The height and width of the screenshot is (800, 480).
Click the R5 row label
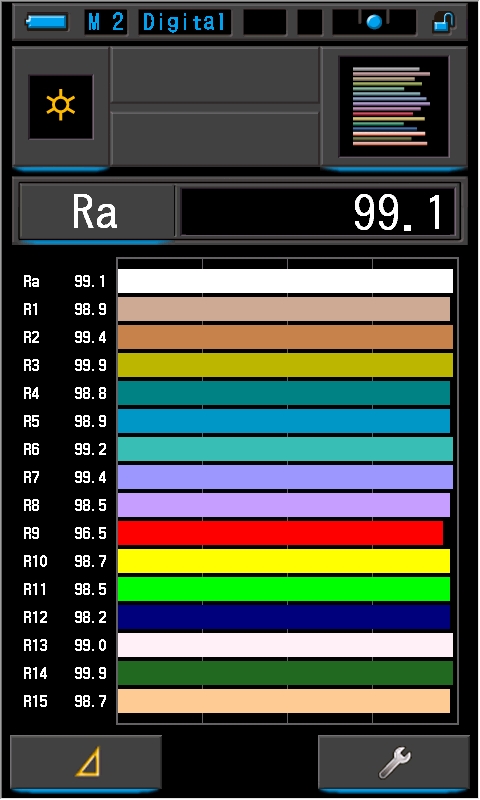pos(31,421)
